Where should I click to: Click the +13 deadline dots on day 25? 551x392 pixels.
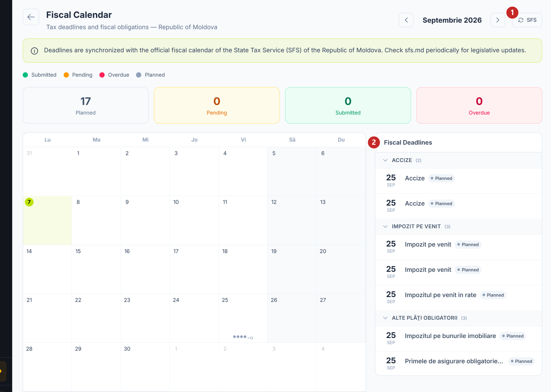pos(243,337)
